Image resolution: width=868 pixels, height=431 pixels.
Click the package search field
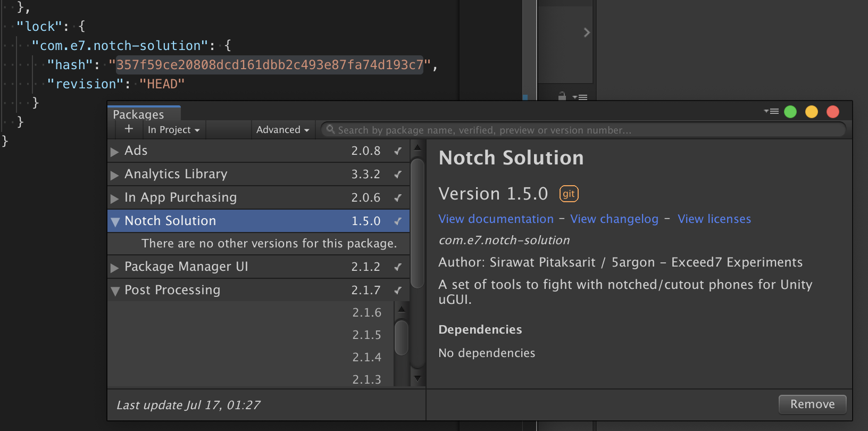pyautogui.click(x=585, y=130)
